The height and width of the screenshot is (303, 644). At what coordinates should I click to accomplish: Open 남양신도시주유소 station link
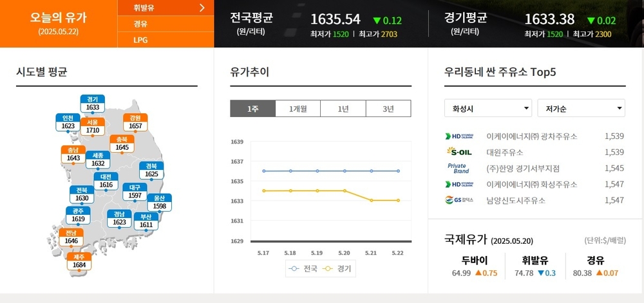516,201
